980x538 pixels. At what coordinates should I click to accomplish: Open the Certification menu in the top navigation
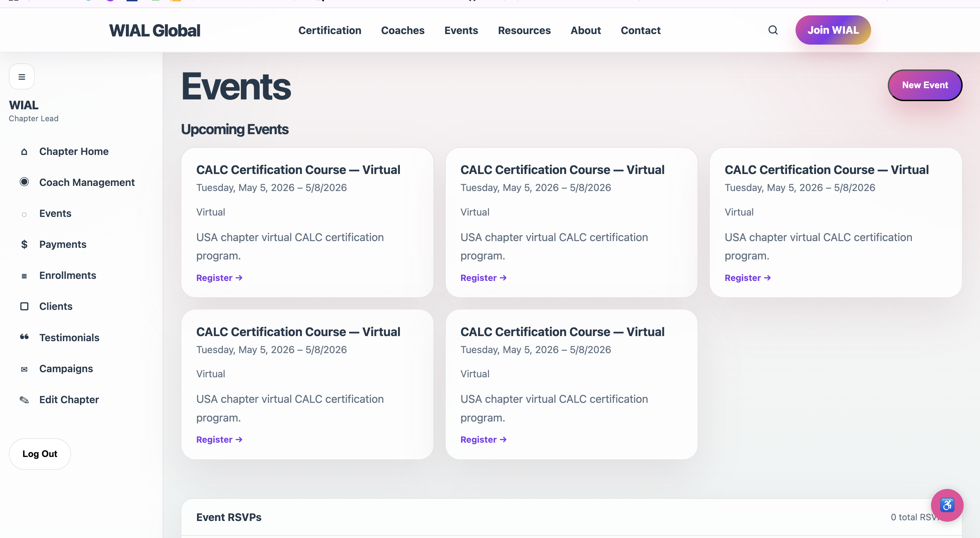point(329,30)
